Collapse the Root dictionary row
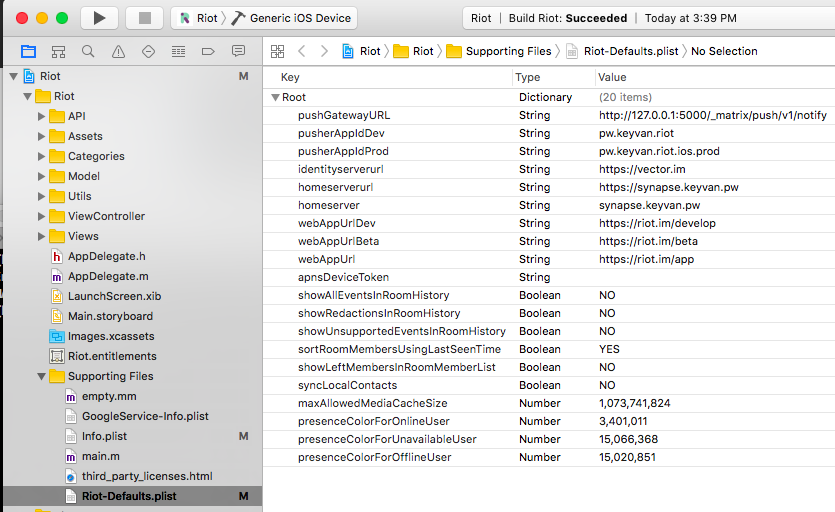The height and width of the screenshot is (512, 835). click(x=275, y=97)
